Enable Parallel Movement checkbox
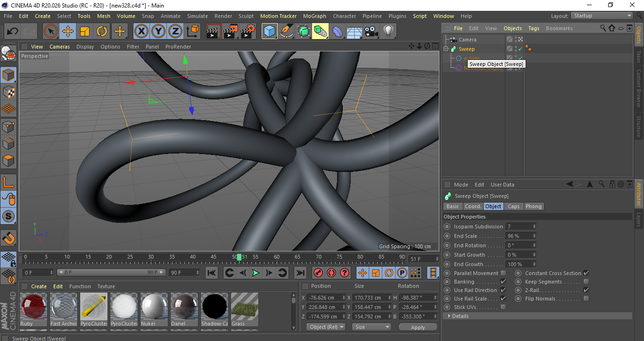 click(503, 273)
